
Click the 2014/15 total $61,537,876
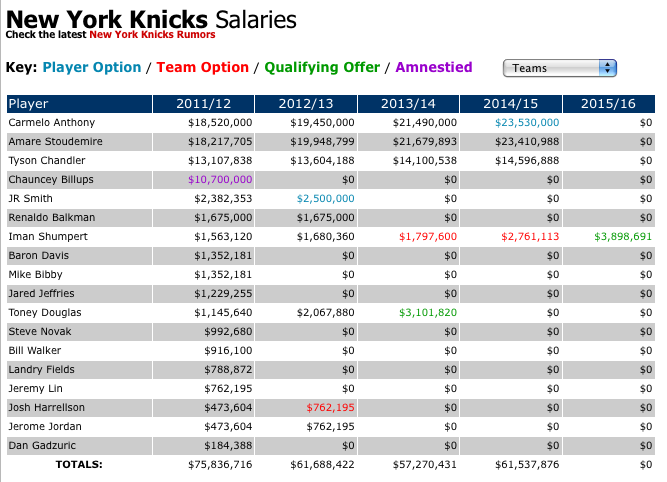coord(527,465)
